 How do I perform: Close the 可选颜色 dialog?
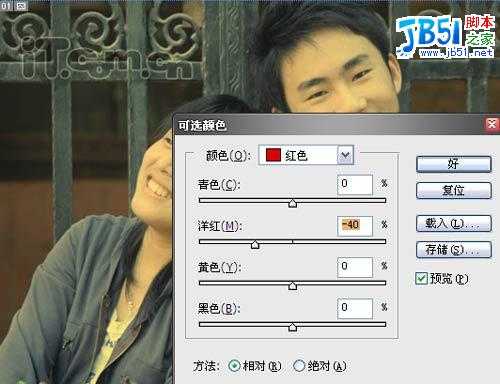click(x=492, y=124)
